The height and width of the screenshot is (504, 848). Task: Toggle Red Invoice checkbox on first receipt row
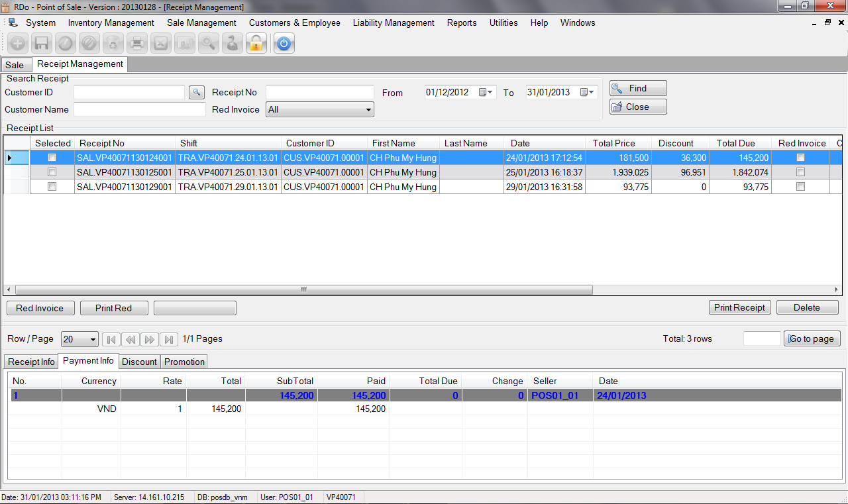tap(801, 158)
